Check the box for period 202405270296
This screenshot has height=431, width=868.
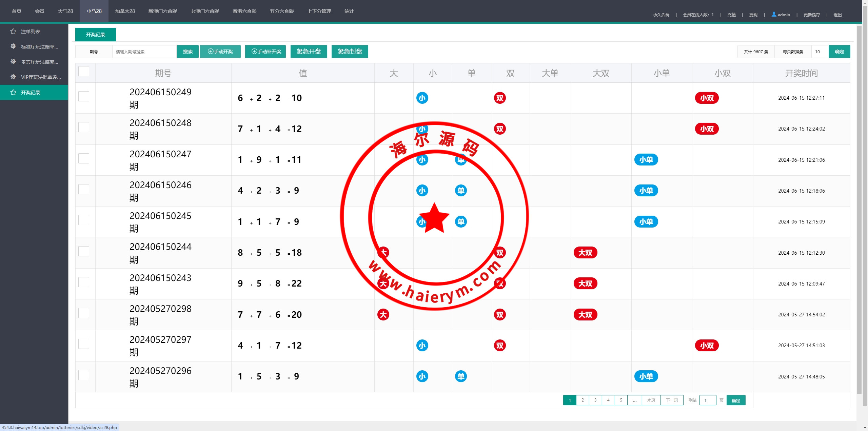pos(84,375)
